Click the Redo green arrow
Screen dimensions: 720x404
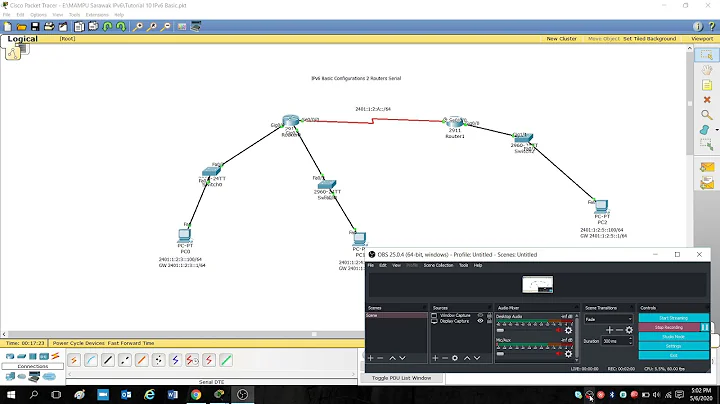point(121,27)
